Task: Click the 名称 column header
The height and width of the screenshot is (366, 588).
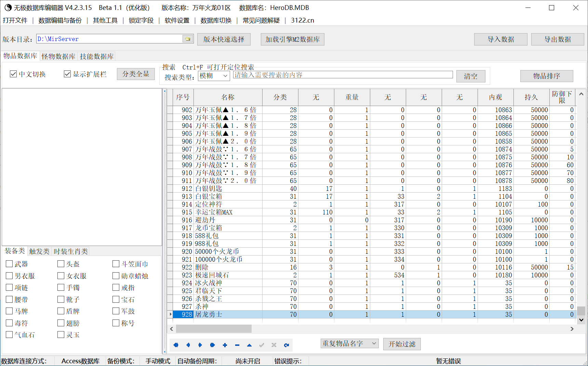Action: pos(228,97)
